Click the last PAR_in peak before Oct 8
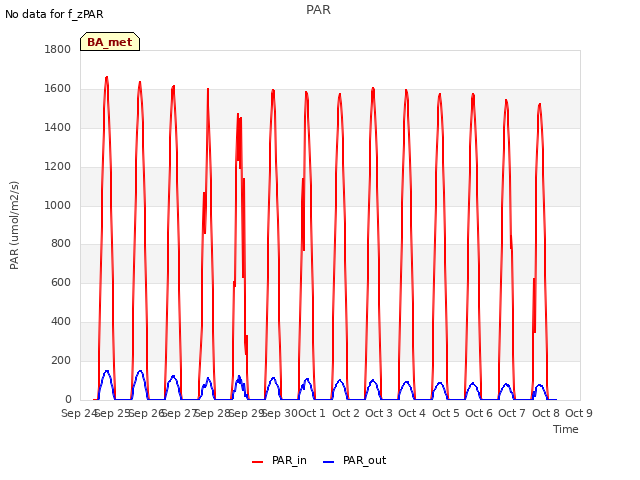 540,105
